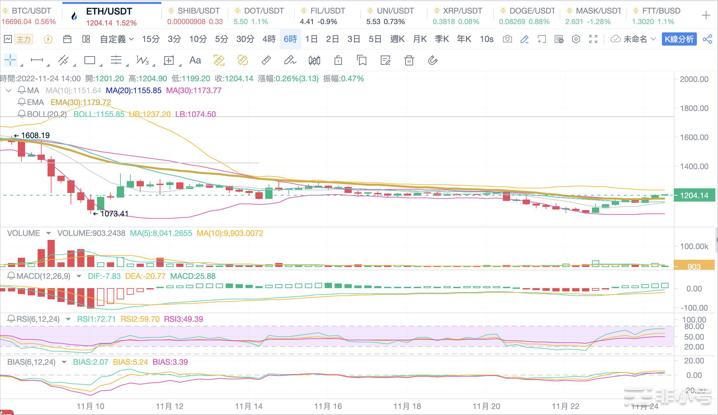
Task: Click the 11月 16 date axis label
Action: tap(328, 406)
